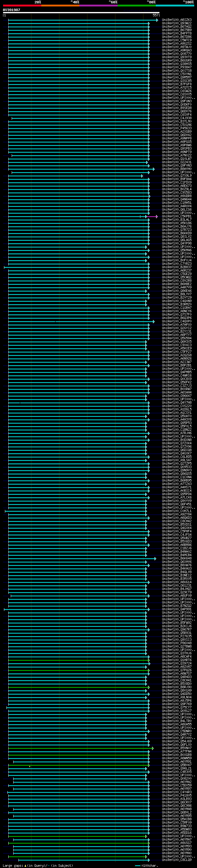The width and height of the screenshot is (197, 868).
Task: Click the UniRef100_Q4YP98 label
Action: click(x=177, y=243)
